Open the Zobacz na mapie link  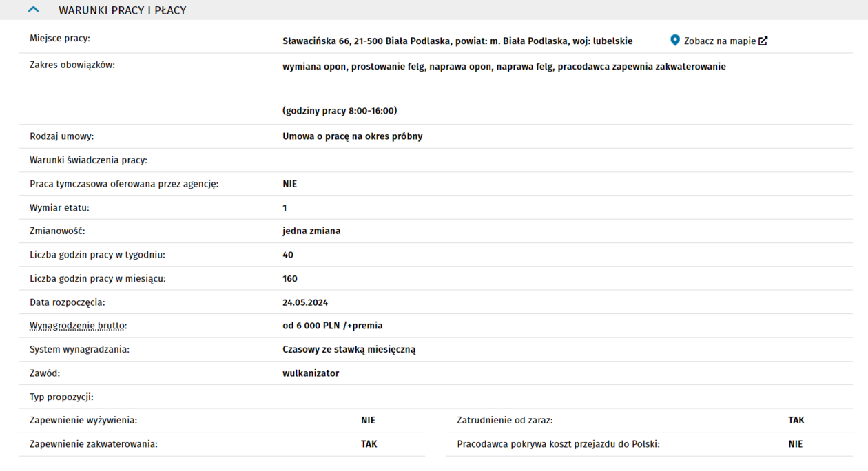coord(719,41)
